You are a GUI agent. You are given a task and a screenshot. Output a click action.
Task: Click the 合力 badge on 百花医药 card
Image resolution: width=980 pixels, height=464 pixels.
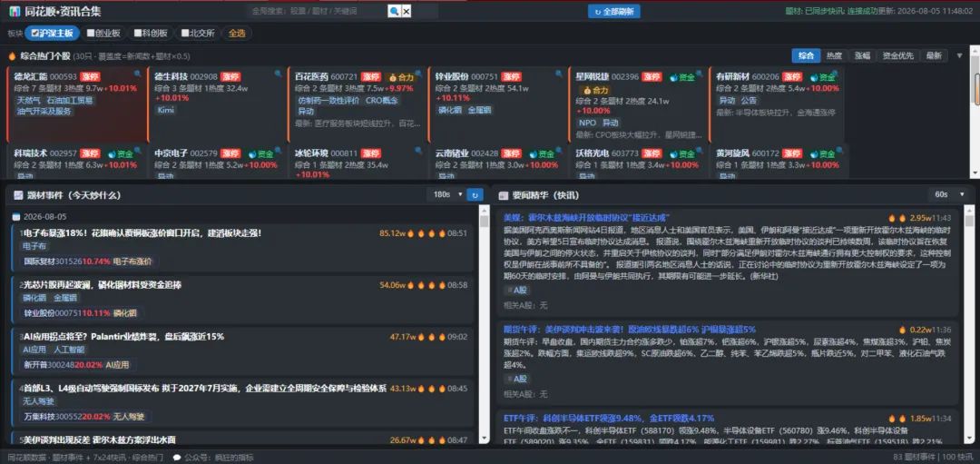401,77
